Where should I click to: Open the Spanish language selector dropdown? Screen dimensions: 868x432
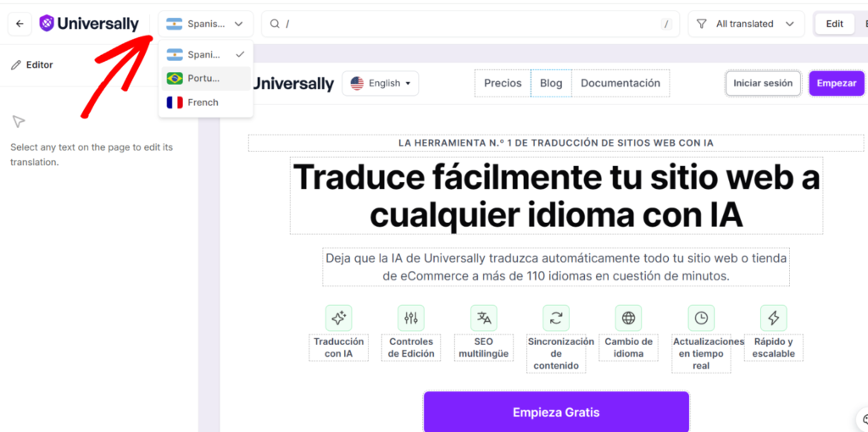pyautogui.click(x=205, y=24)
